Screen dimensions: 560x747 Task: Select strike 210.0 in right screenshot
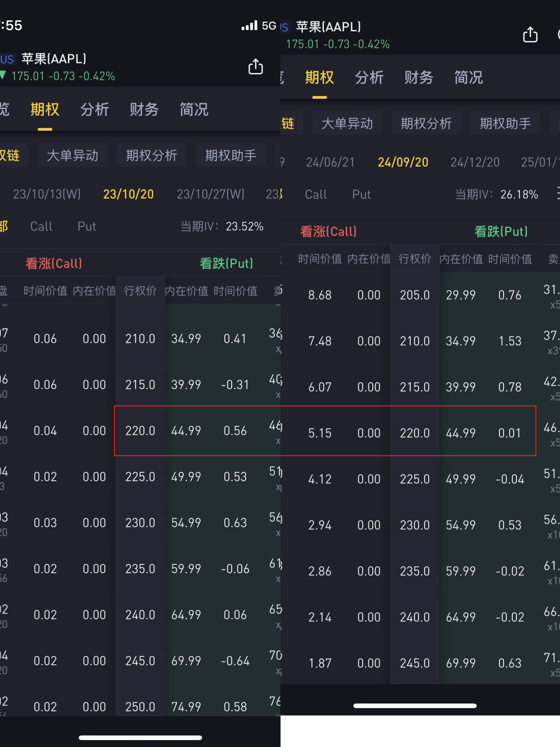[x=415, y=341]
